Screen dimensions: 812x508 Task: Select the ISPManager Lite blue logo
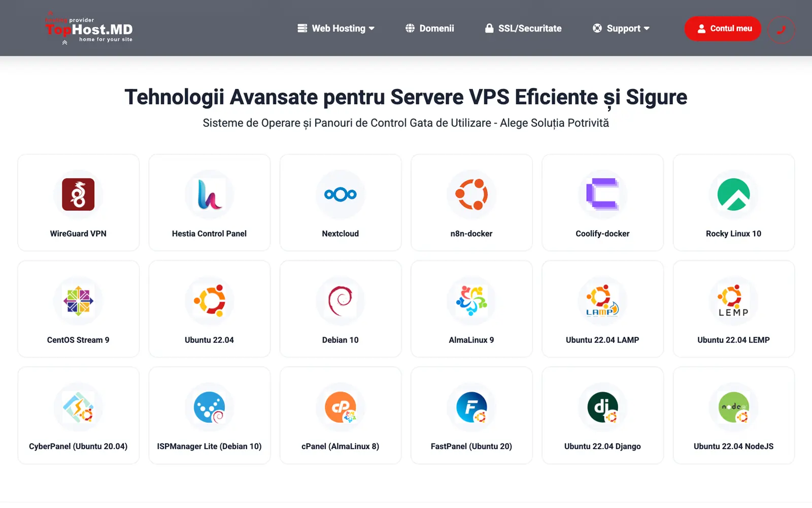tap(210, 407)
